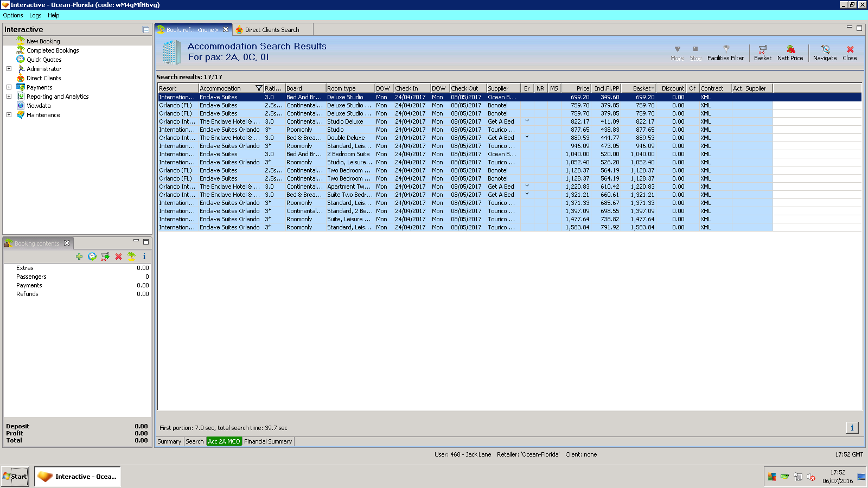Sort by the Basket column header
Viewport: 868px width, 488px height.
pos(639,88)
